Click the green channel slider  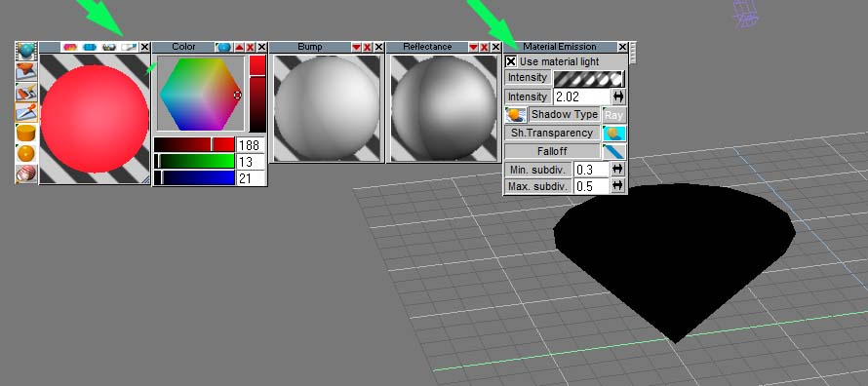pyautogui.click(x=194, y=162)
